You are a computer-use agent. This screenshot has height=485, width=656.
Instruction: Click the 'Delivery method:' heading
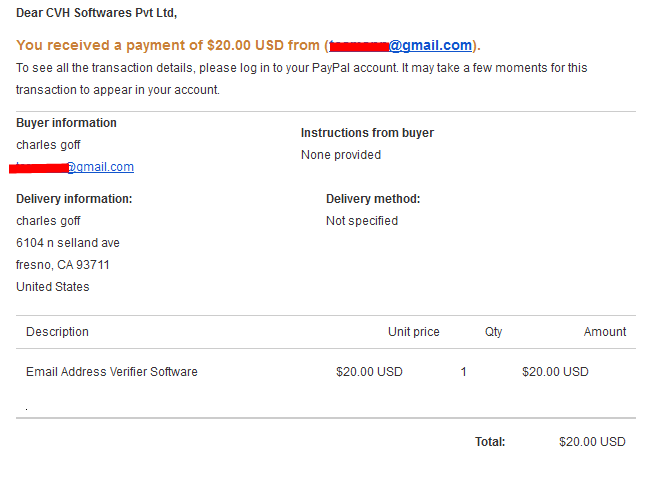click(373, 199)
